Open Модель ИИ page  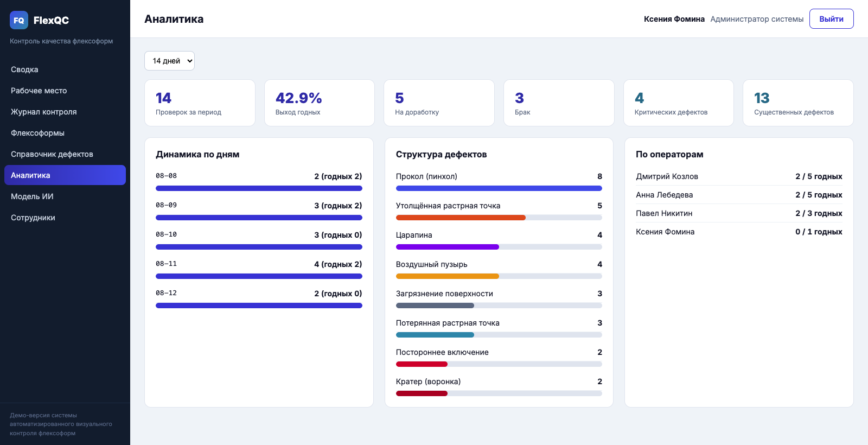coord(65,196)
